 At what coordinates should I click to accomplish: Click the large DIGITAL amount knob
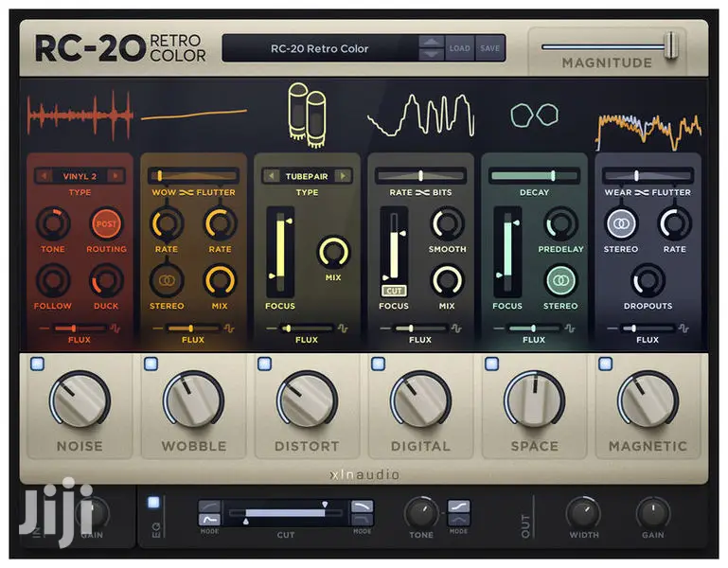coord(420,399)
